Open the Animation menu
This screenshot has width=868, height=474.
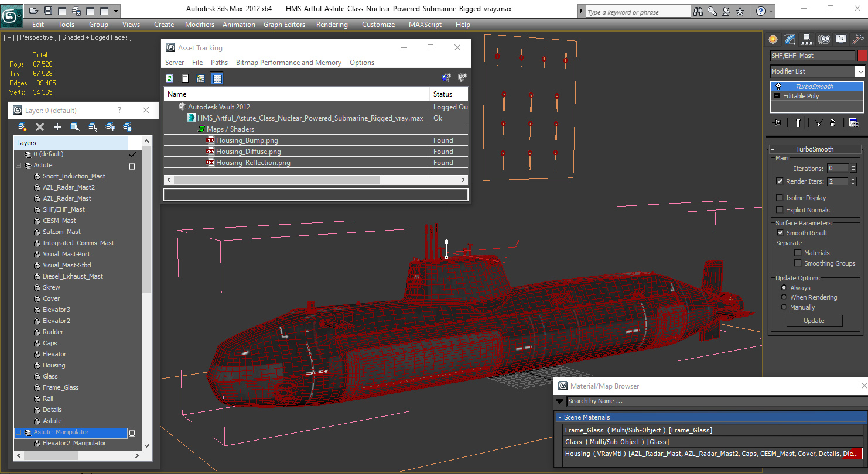239,25
